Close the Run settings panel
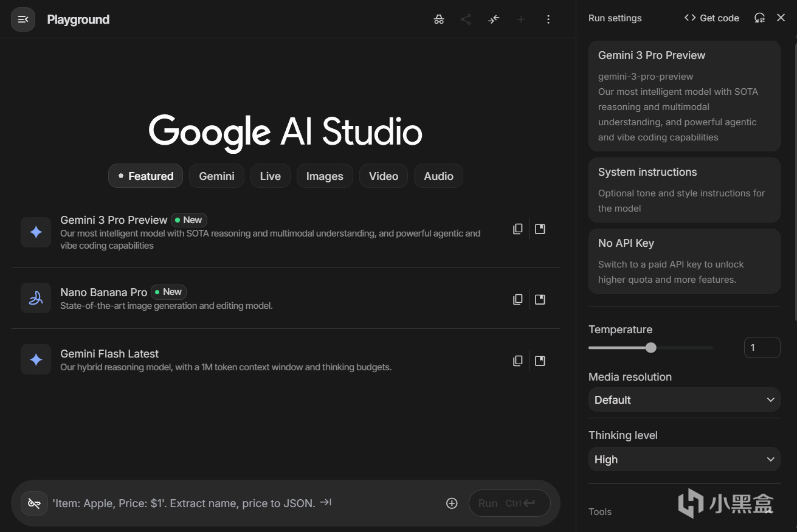The image size is (797, 532). point(781,18)
